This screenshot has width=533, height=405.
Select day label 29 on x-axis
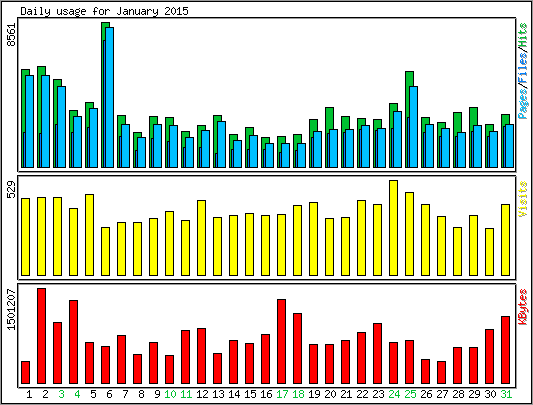(474, 394)
